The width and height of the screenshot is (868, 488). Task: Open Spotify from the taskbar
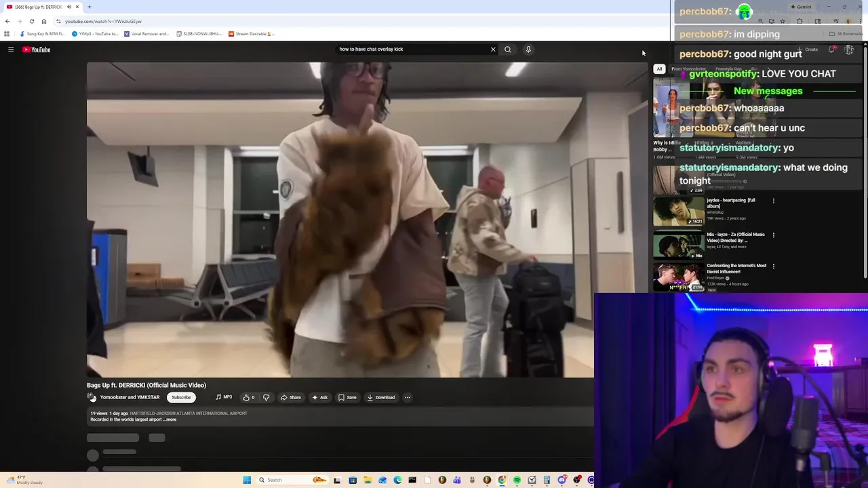coord(517,480)
